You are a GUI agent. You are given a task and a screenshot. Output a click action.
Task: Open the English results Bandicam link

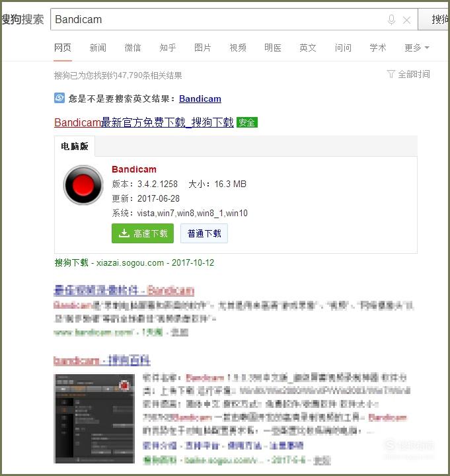coord(200,99)
